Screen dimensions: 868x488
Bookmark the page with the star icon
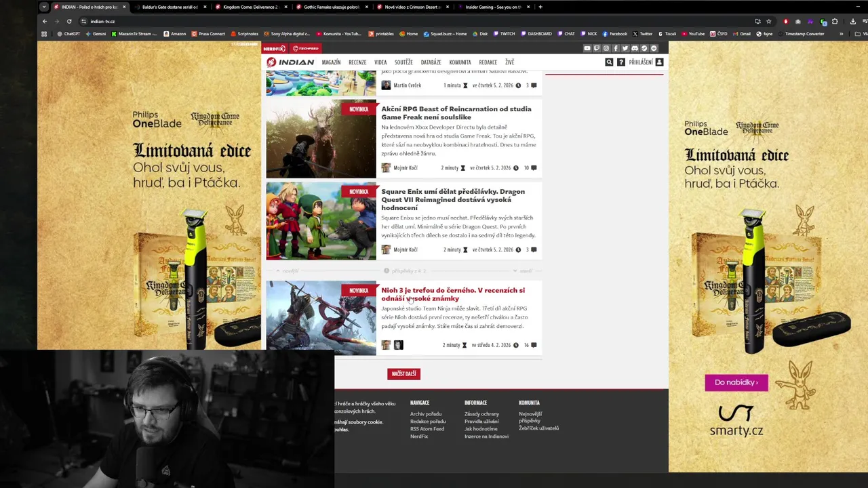768,21
